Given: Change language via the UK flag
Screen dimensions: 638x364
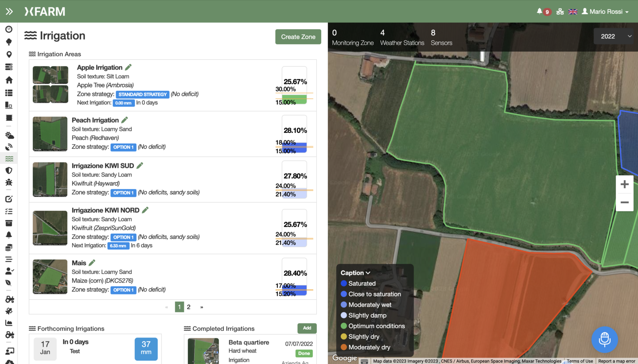Looking at the screenshot, I should [x=573, y=12].
